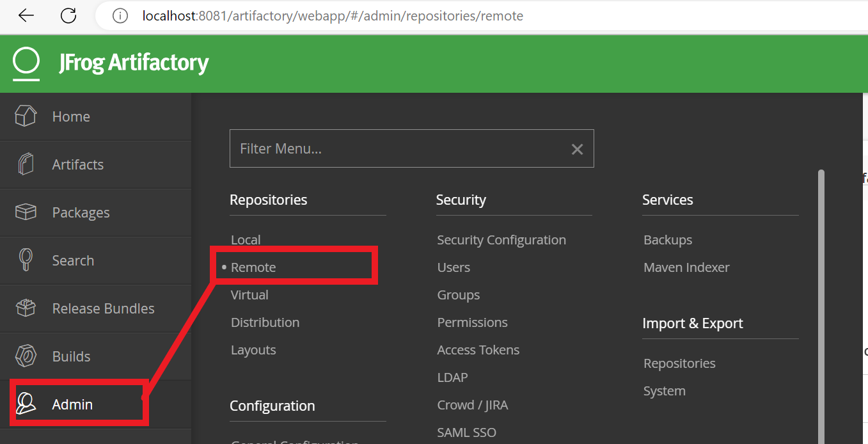Click the Filter Menu input field
The height and width of the screenshot is (444, 868).
(412, 148)
